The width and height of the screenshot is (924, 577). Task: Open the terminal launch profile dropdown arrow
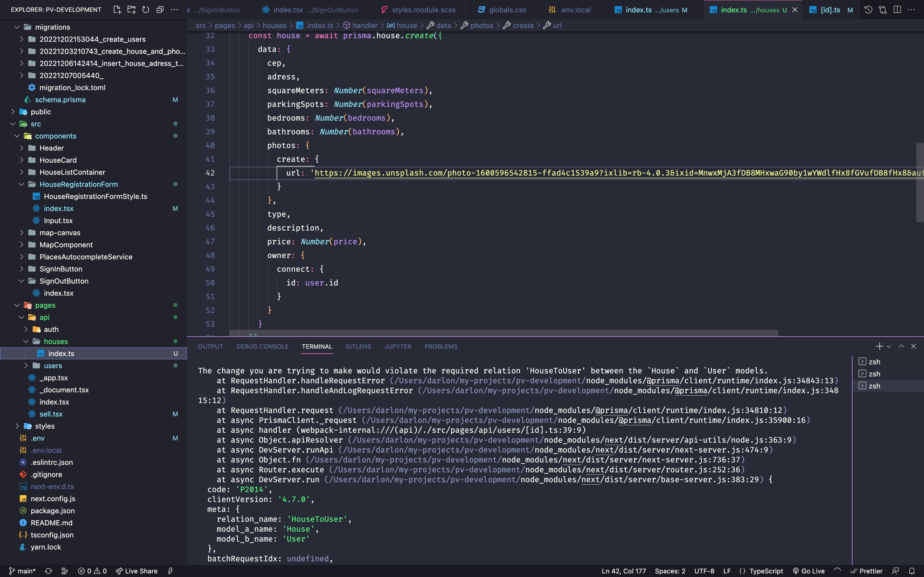(x=889, y=346)
